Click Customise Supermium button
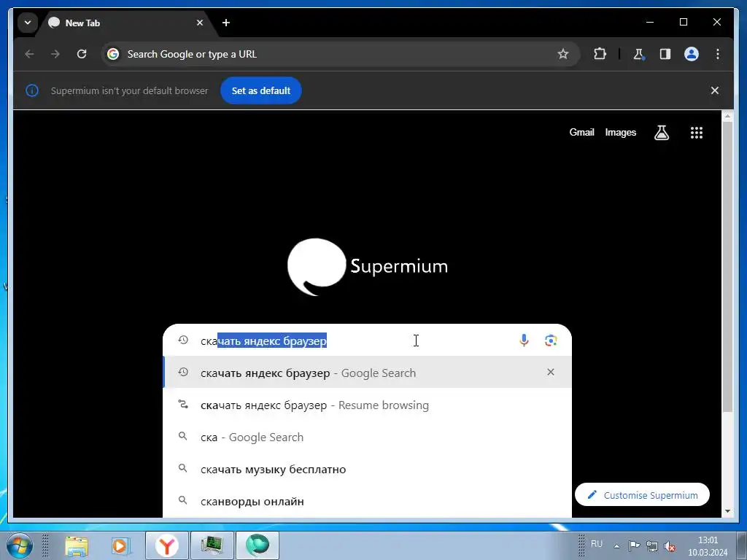Screen dimensions: 747x560 (642, 495)
